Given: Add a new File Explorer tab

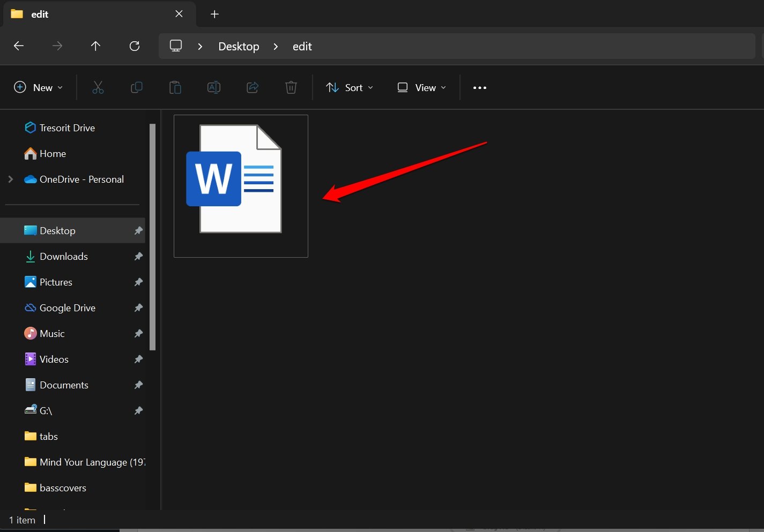Looking at the screenshot, I should (214, 14).
